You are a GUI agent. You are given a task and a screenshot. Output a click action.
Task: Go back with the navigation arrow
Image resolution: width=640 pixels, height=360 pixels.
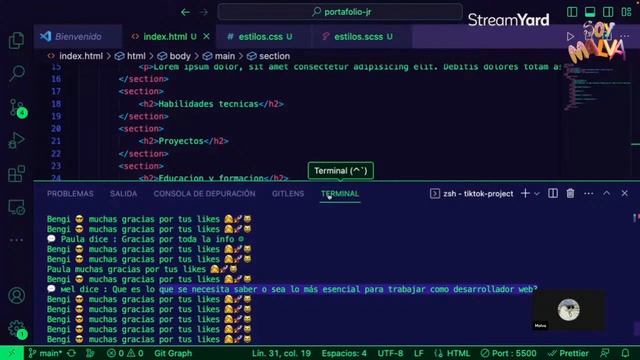pos(185,12)
